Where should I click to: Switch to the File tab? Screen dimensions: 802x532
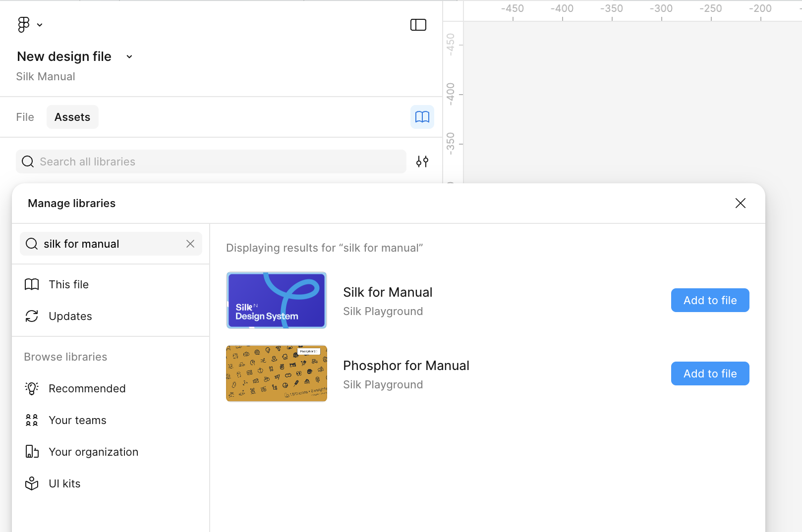[25, 117]
